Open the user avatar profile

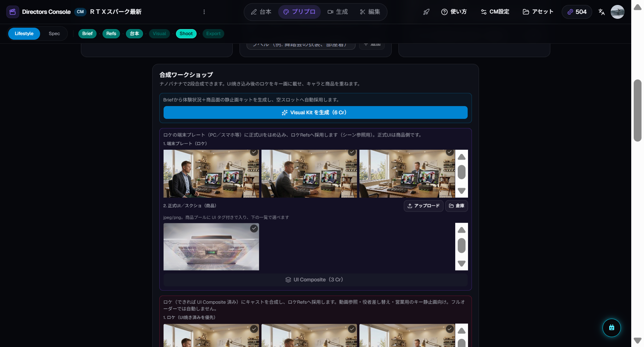[617, 12]
